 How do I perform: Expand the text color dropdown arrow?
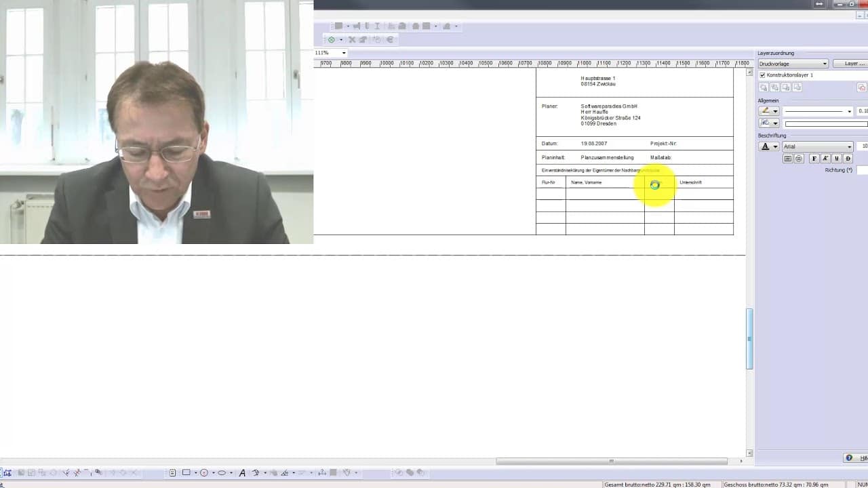click(775, 146)
